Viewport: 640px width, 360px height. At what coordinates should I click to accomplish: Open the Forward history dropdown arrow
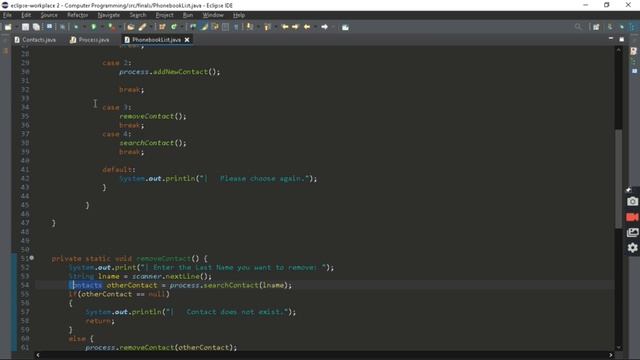click(x=333, y=27)
